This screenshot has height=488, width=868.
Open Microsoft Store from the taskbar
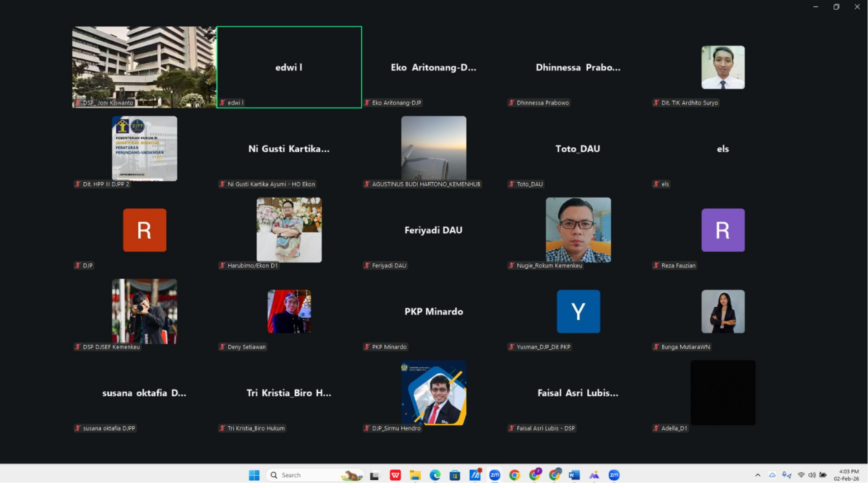click(455, 475)
